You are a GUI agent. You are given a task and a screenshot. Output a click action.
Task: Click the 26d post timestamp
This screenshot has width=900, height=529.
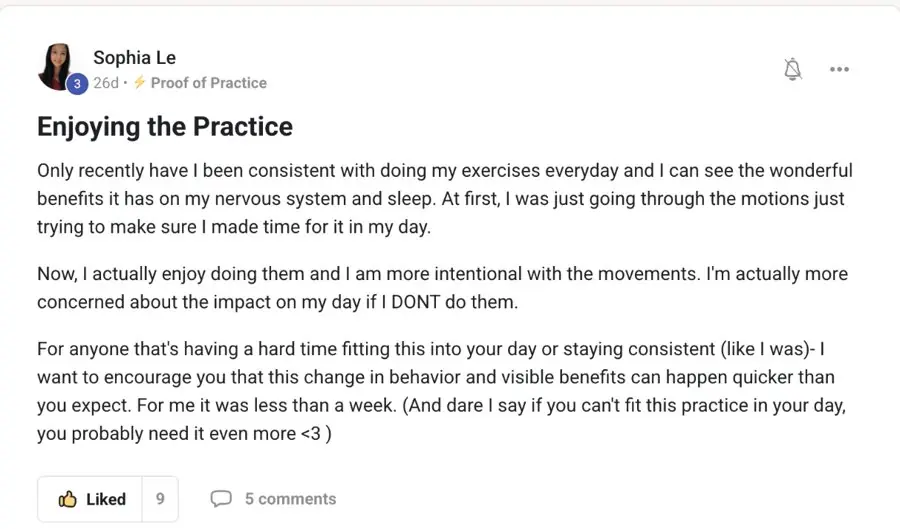[x=106, y=83]
